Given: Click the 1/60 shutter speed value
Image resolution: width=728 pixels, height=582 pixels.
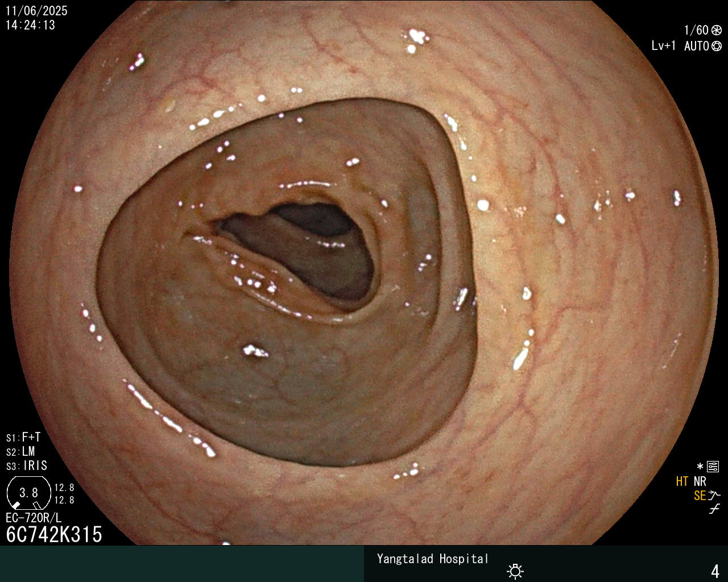Looking at the screenshot, I should 696,30.
